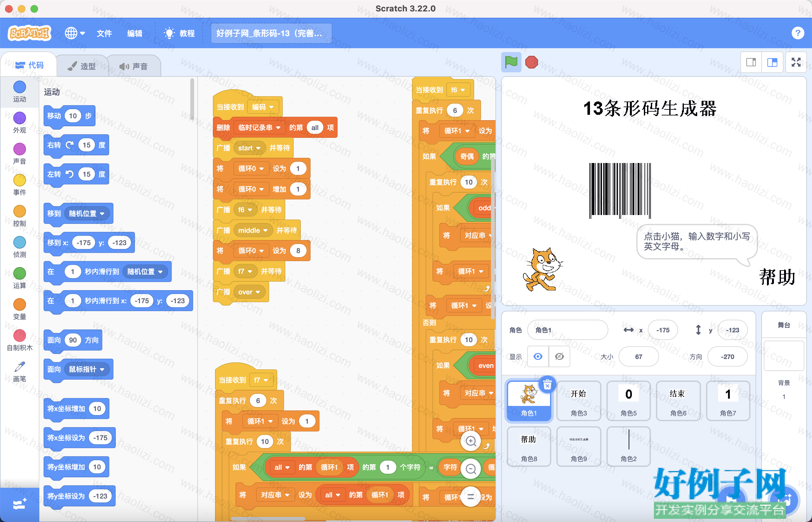Screen dimensions: 812x522
Task: Select the 运动 motion category
Action: 19,92
